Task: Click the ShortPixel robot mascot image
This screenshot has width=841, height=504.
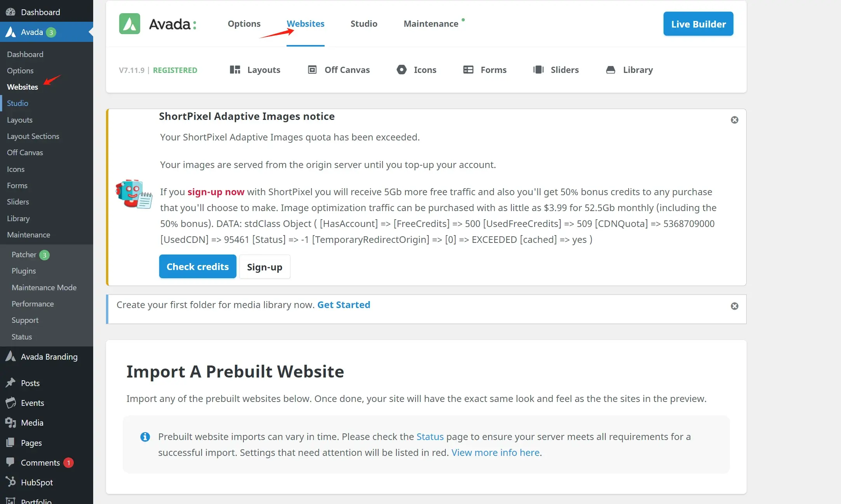Action: pyautogui.click(x=134, y=194)
